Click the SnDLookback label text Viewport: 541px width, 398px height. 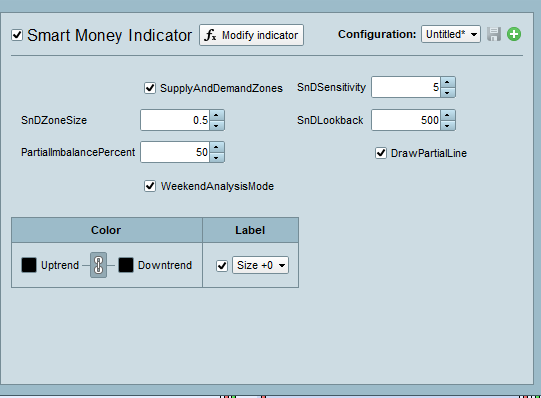(x=330, y=120)
